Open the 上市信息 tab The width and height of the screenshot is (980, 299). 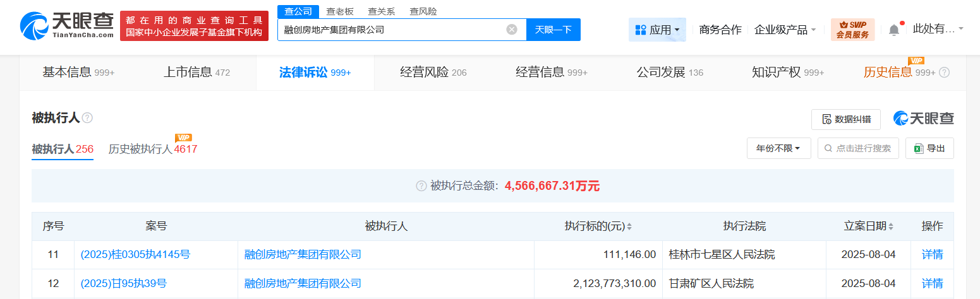(x=197, y=73)
